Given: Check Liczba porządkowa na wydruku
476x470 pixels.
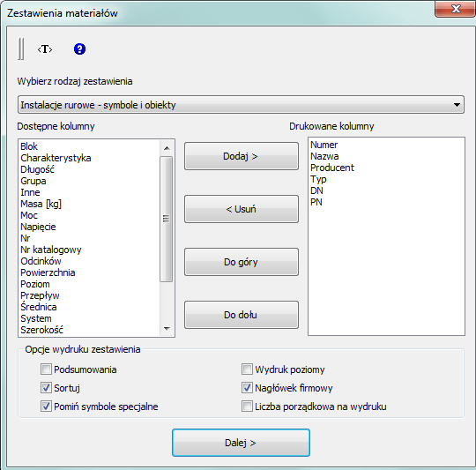Looking at the screenshot, I should pos(247,407).
